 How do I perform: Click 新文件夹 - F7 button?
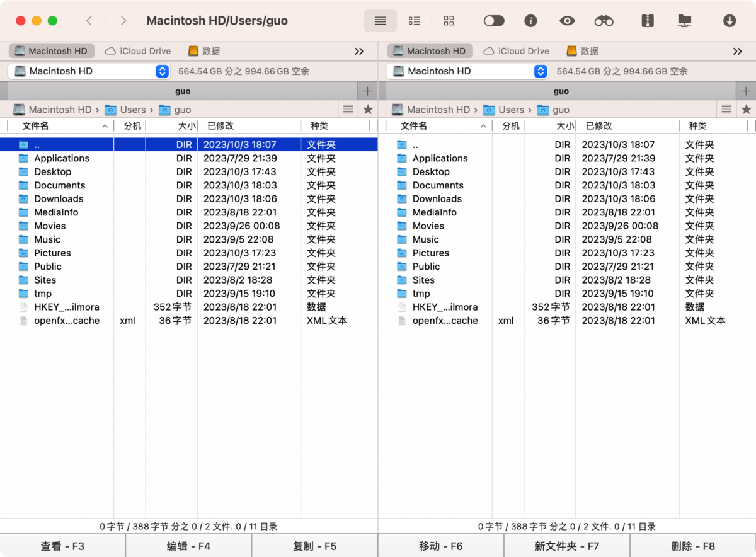coord(566,546)
